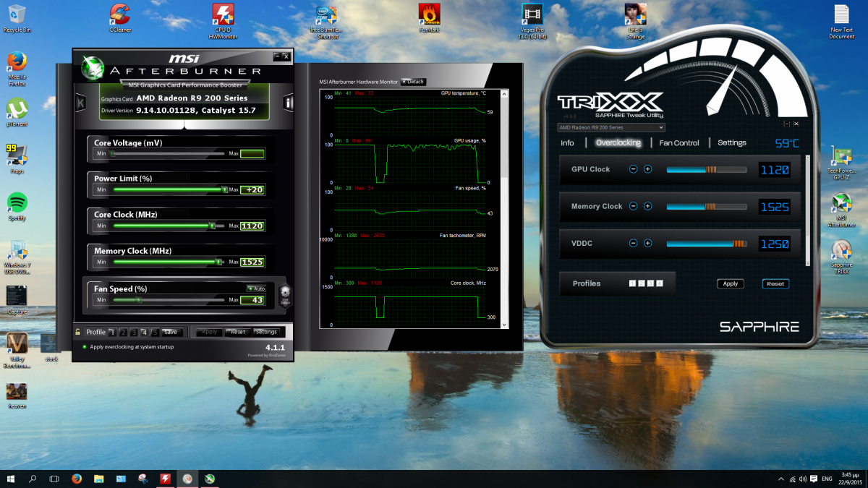Open the µTorrent desktop shortcut
Image resolution: width=868 pixels, height=488 pixels.
pos(17,112)
